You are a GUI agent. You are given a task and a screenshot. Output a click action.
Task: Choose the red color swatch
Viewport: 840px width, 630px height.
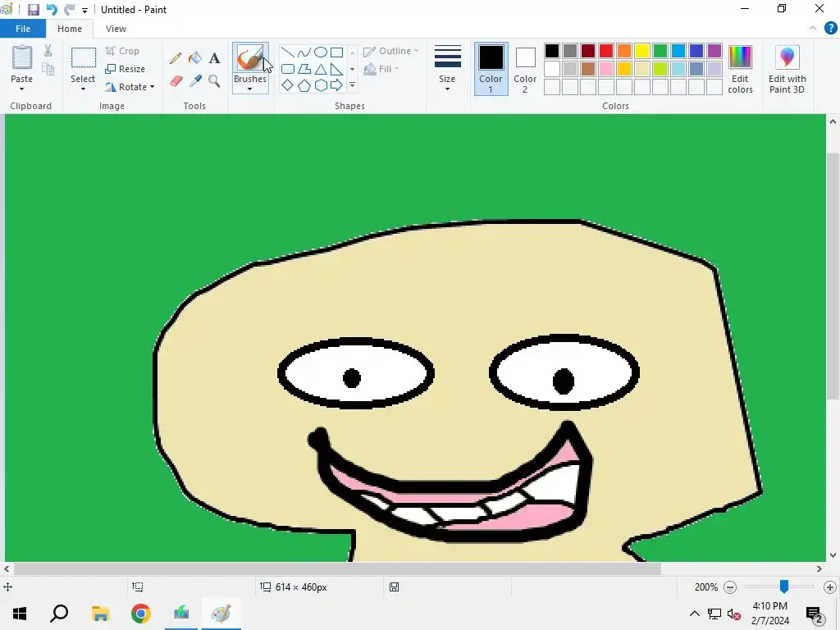(x=606, y=51)
